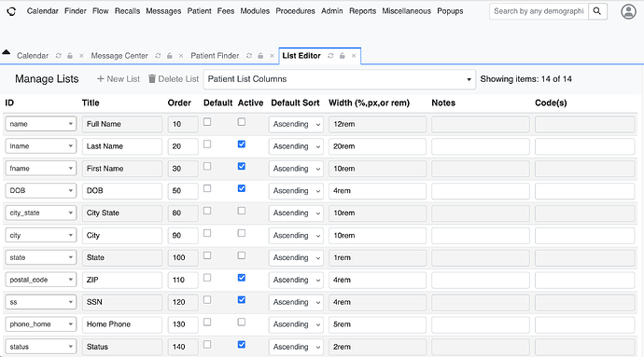Open the Popups menu
Image resolution: width=644 pixels, height=357 pixels.
tap(450, 11)
